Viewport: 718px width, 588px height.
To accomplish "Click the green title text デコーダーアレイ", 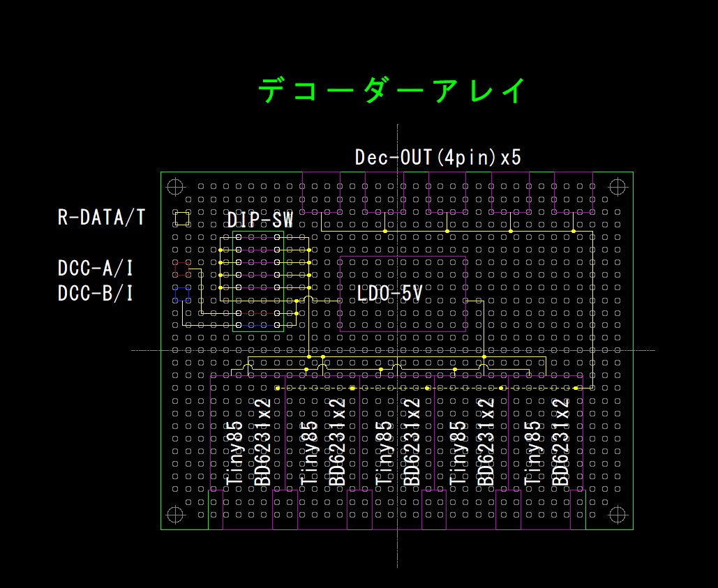I will tap(392, 90).
